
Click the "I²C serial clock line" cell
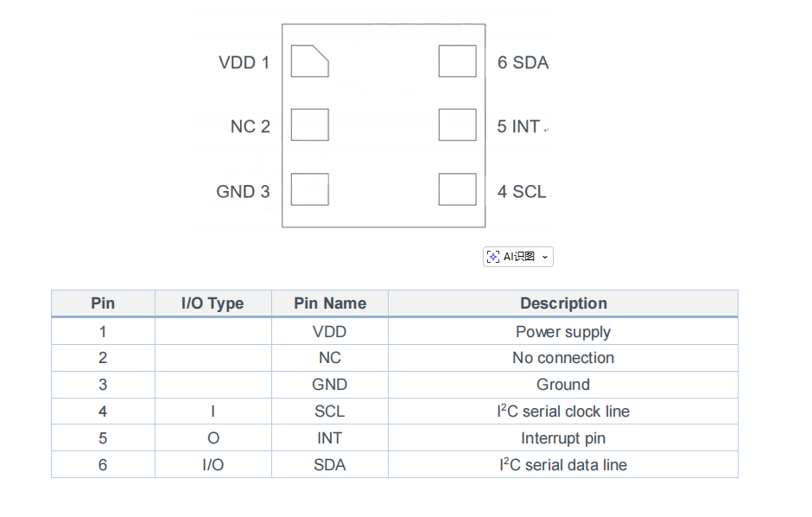click(x=563, y=412)
